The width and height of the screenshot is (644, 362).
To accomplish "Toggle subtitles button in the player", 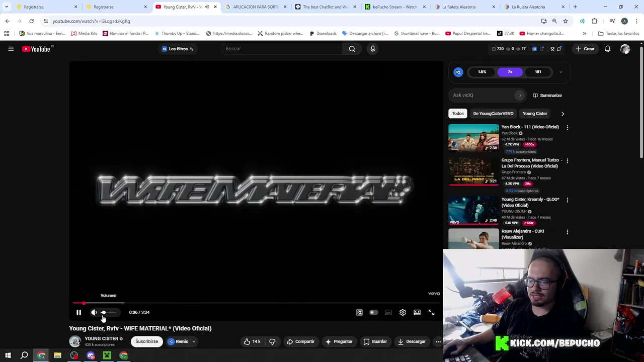I will point(388,312).
